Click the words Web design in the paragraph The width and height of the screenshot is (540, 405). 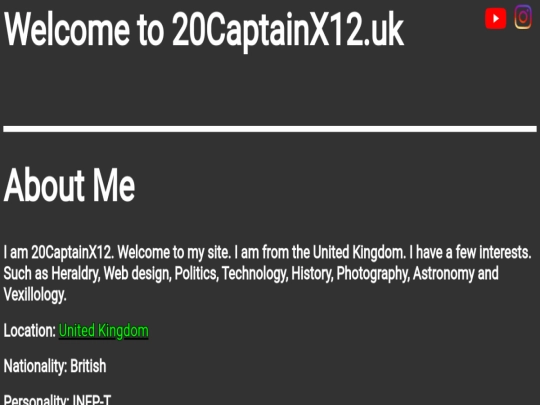click(137, 274)
